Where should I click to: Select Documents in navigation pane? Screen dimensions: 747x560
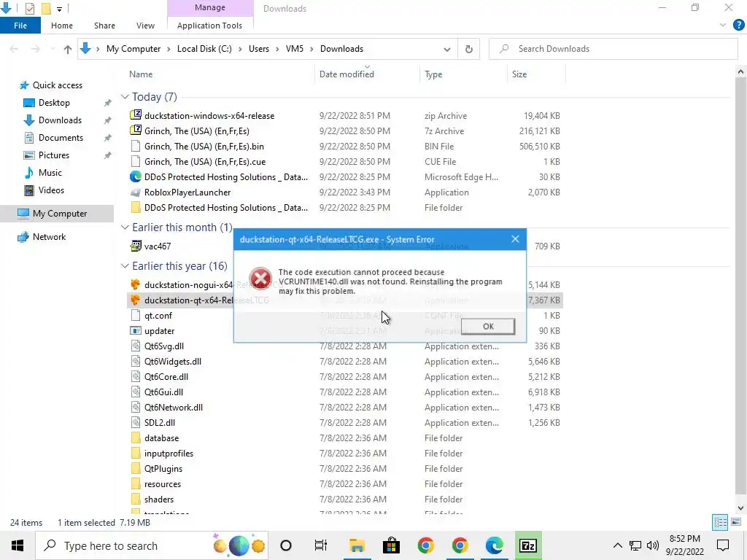click(x=61, y=138)
